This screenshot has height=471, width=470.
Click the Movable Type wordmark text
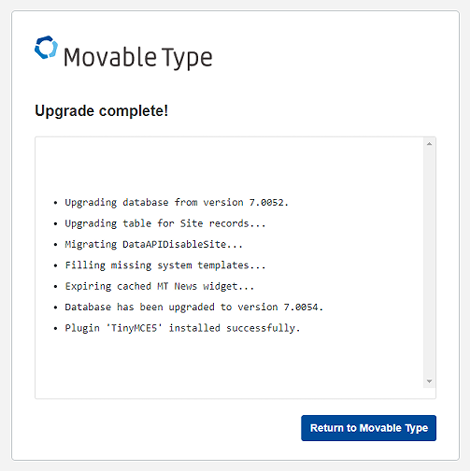tap(138, 58)
